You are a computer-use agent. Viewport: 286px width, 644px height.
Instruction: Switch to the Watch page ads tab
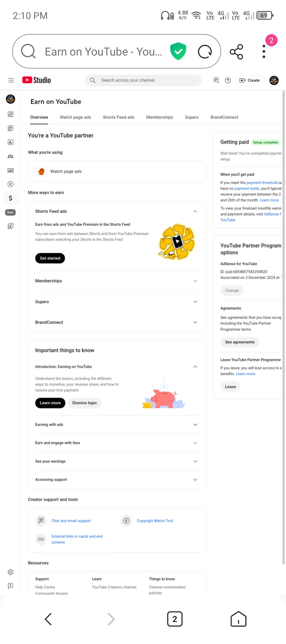pyautogui.click(x=75, y=117)
